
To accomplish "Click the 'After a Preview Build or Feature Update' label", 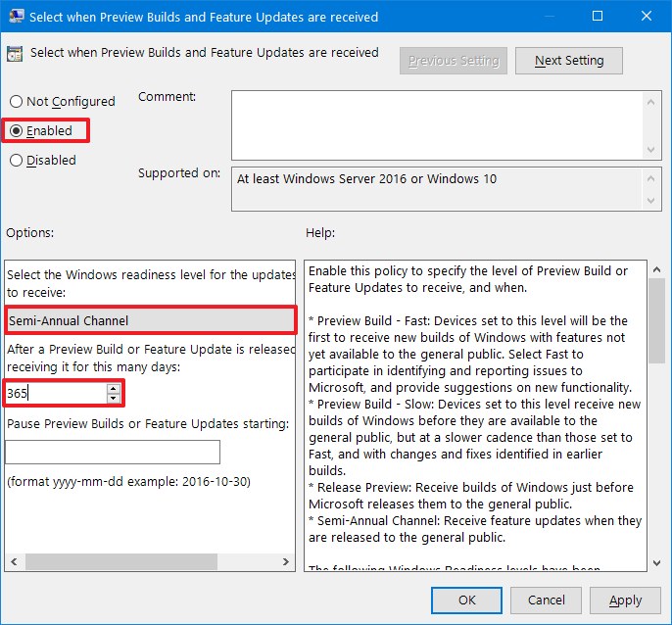I will tap(151, 358).
